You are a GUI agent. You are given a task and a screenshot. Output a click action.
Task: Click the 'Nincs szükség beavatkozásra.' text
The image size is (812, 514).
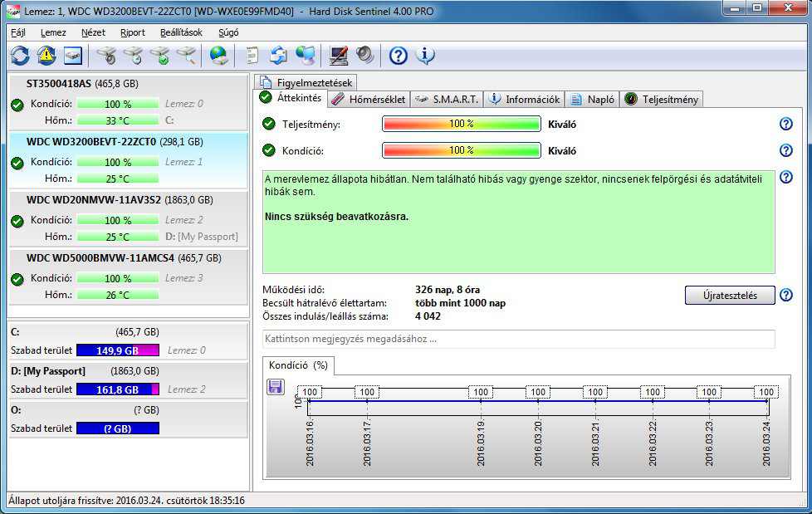click(336, 217)
